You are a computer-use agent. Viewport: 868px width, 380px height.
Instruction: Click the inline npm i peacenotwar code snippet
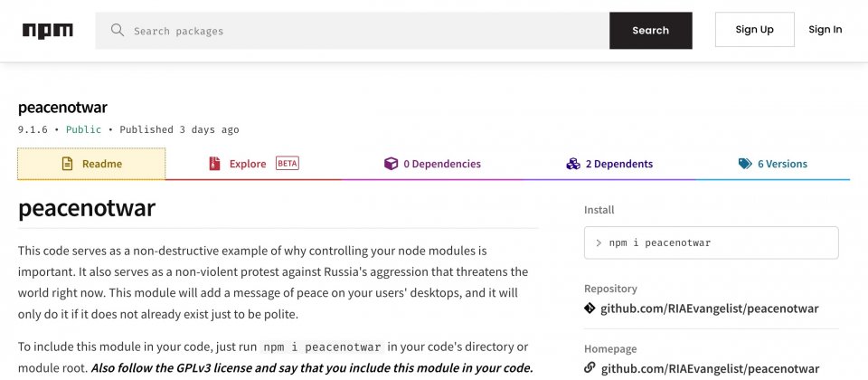click(322, 347)
